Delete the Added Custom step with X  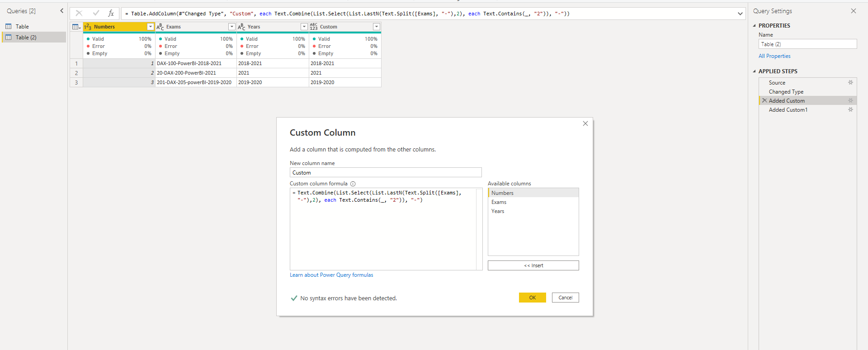(x=764, y=100)
